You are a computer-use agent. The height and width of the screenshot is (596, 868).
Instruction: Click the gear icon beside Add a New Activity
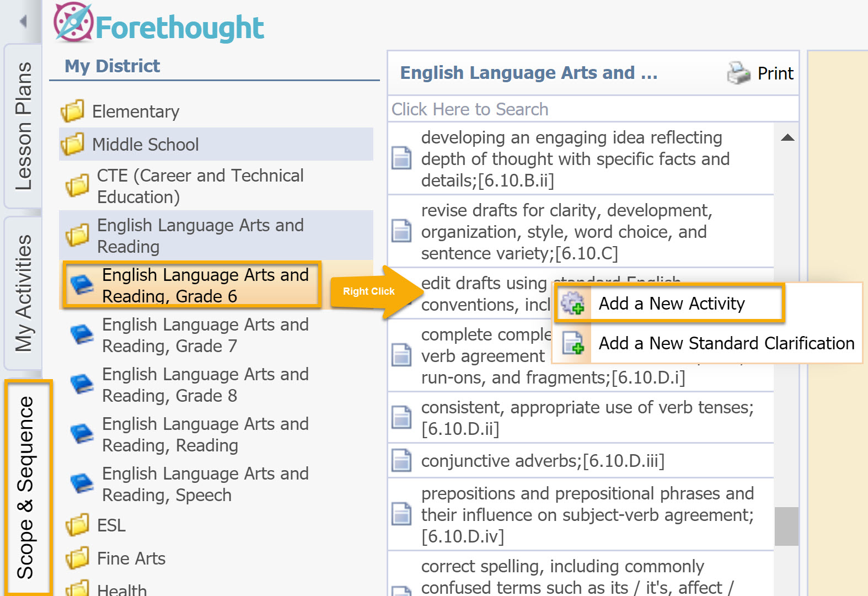(x=572, y=303)
